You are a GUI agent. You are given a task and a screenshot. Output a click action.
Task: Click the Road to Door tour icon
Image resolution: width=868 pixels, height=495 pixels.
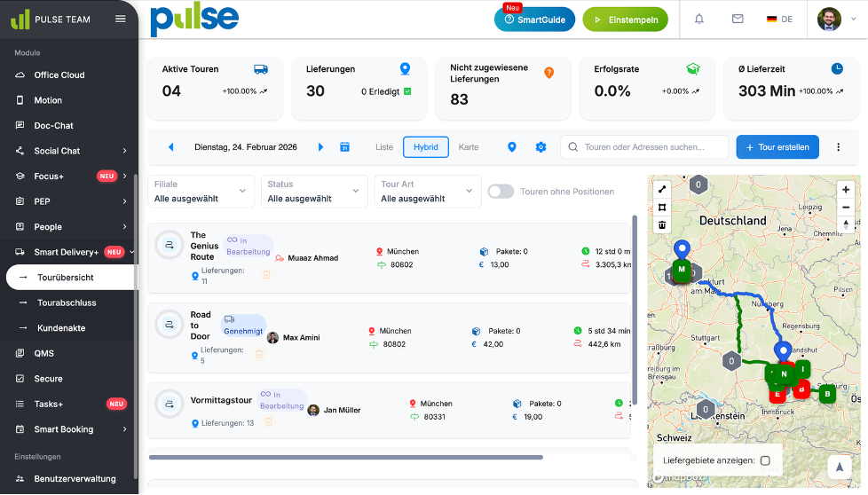(x=170, y=324)
